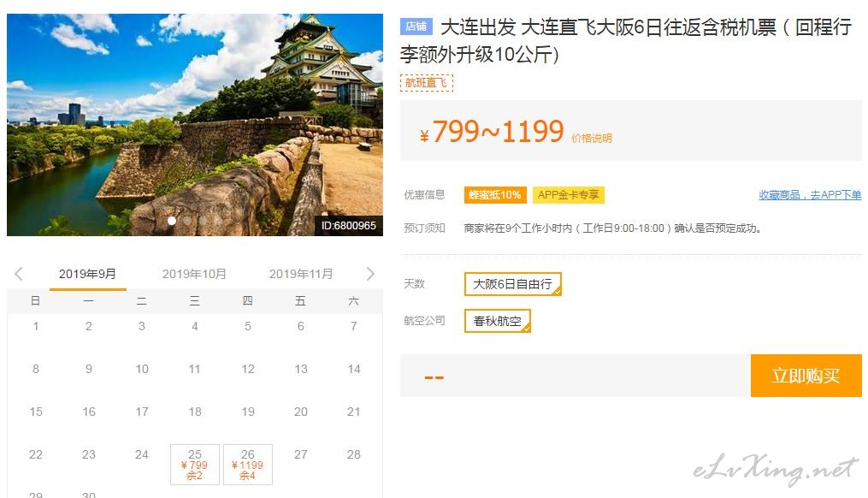The image size is (868, 498).
Task: Pick September 26 priced ¥1199
Action: tap(248, 465)
